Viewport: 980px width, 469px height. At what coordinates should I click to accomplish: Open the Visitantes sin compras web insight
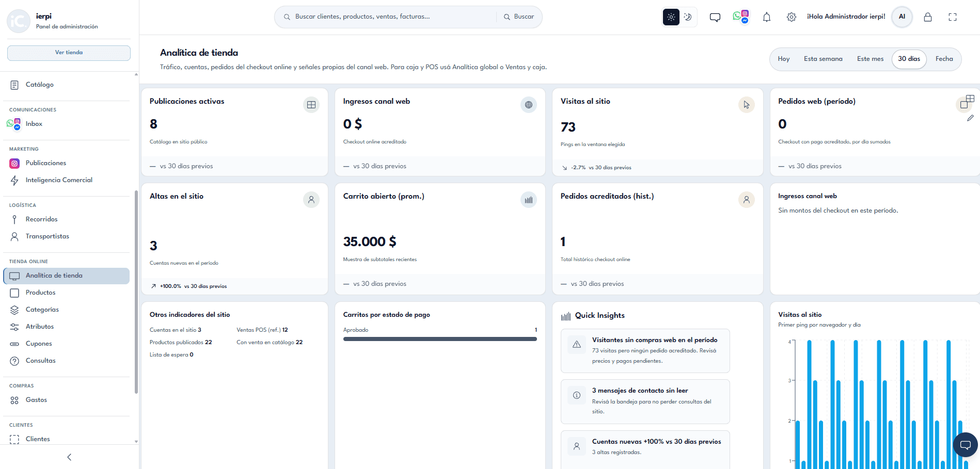645,350
